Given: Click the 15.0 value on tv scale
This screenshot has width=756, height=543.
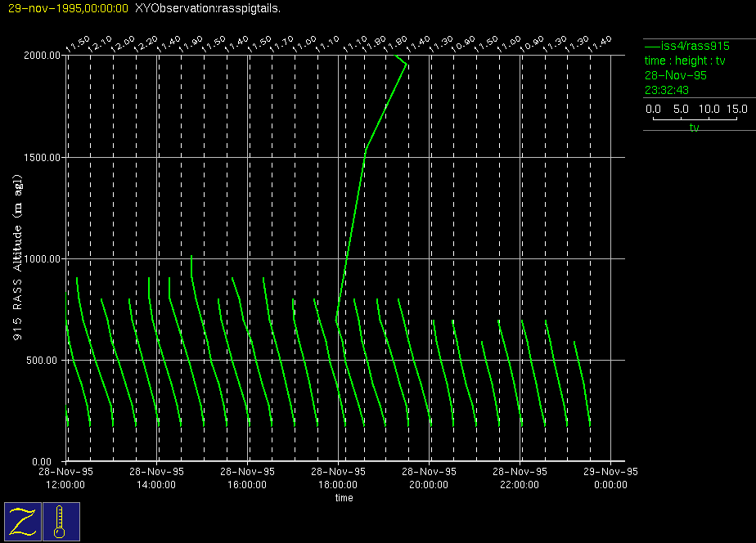Looking at the screenshot, I should pos(737,109).
